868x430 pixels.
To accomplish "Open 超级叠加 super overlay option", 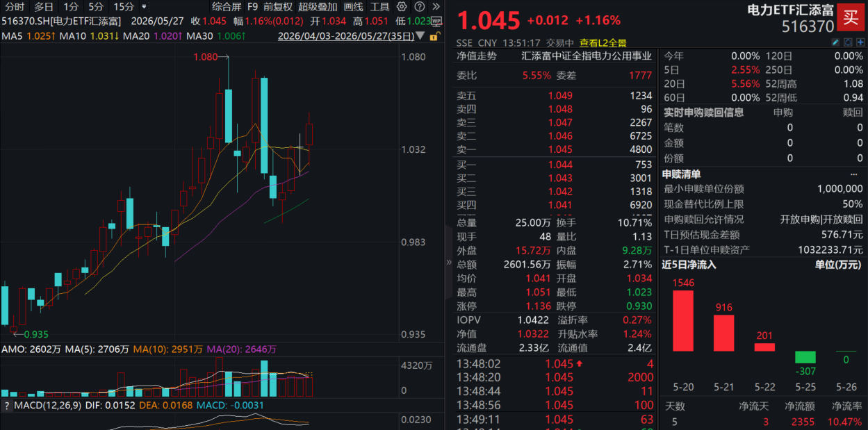I will point(318,6).
